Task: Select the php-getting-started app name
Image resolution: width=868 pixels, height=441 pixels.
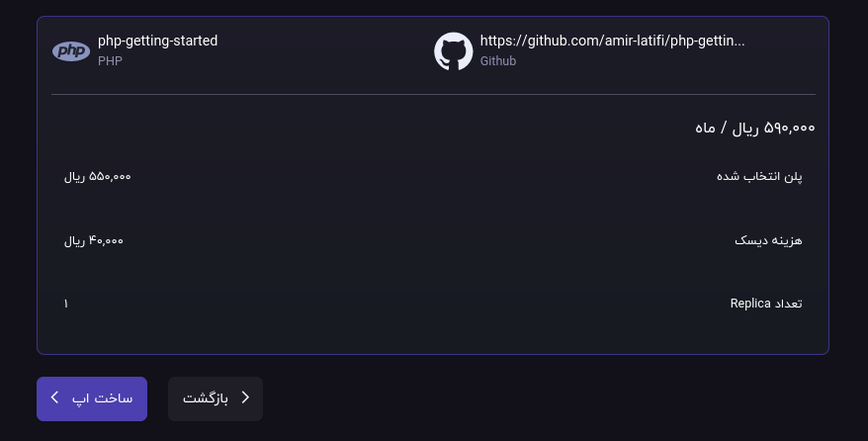Action: 158,41
